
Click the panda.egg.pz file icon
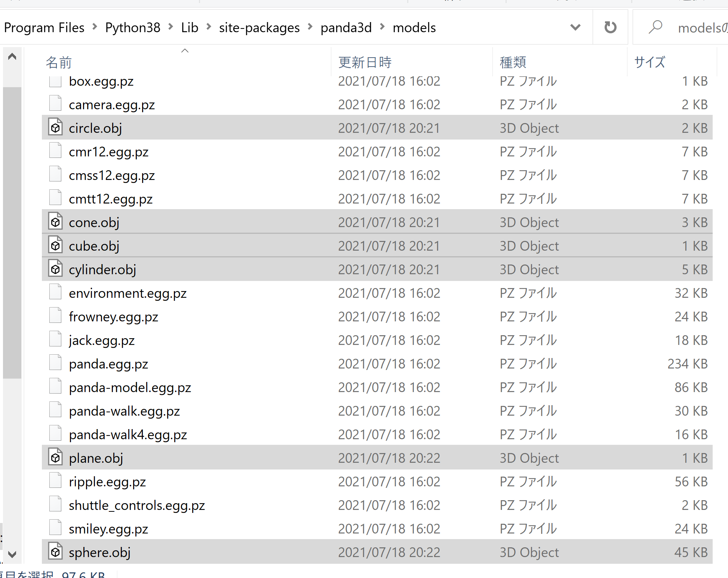tap(55, 363)
